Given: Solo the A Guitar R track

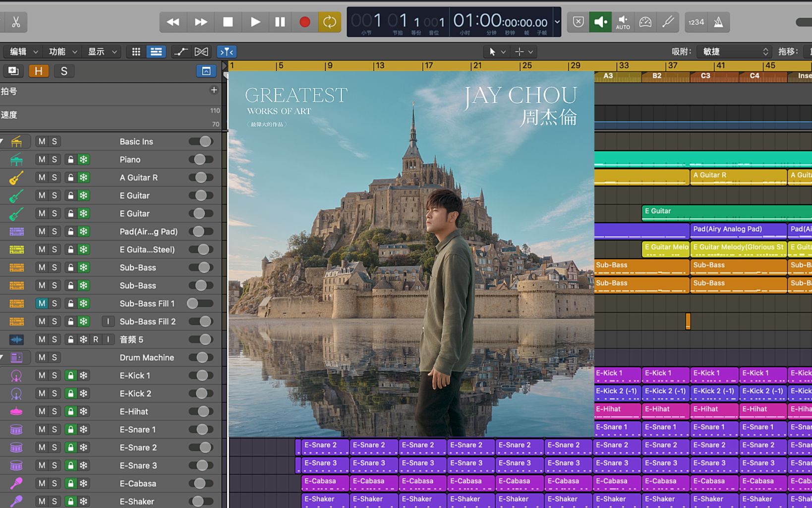Looking at the screenshot, I should [x=55, y=178].
